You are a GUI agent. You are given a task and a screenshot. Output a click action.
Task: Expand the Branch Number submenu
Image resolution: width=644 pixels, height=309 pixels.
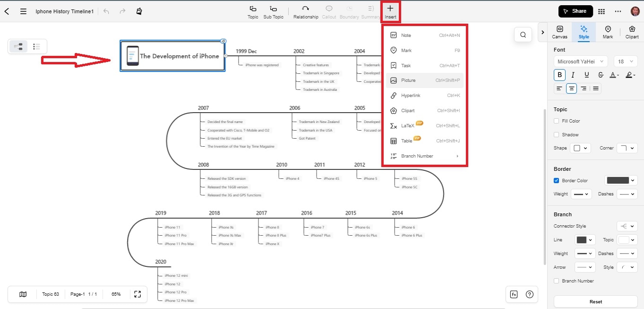[x=425, y=156]
